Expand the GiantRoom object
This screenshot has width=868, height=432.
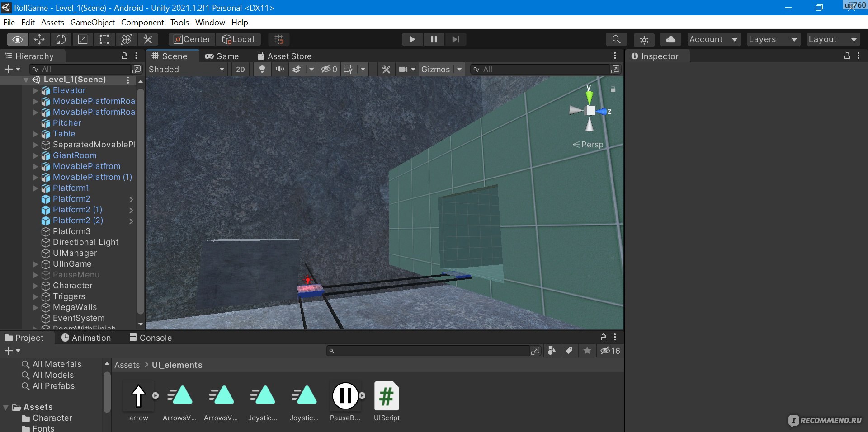click(x=36, y=155)
